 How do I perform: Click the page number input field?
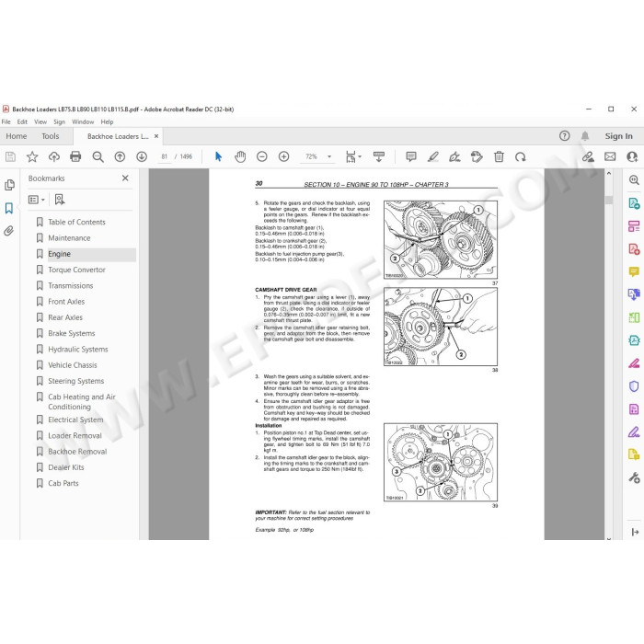(165, 156)
